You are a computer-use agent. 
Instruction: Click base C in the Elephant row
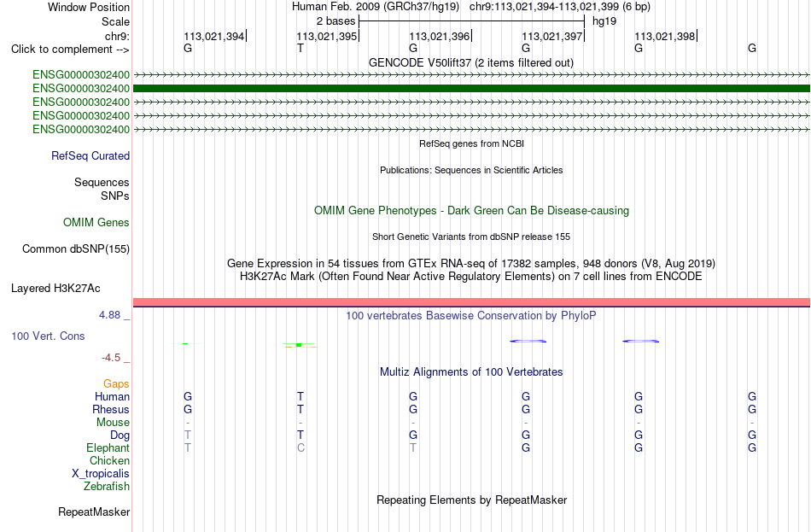tap(300, 448)
